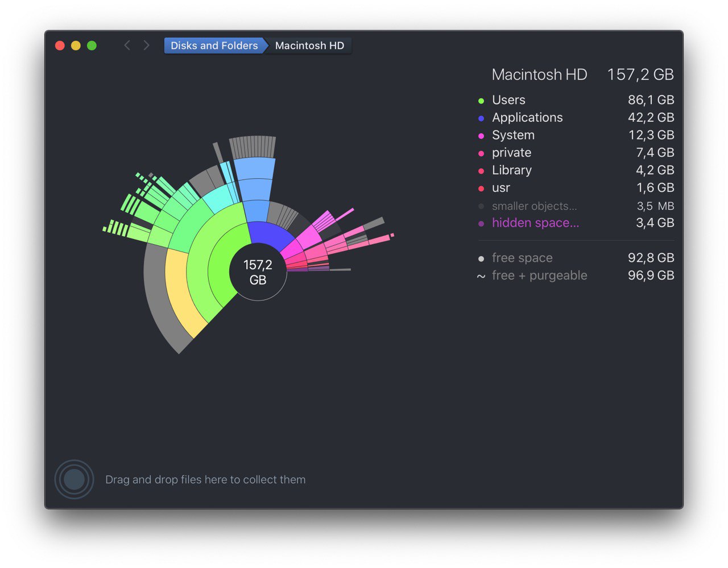Click the 157,2 GB chart center
The height and width of the screenshot is (568, 728).
point(258,272)
